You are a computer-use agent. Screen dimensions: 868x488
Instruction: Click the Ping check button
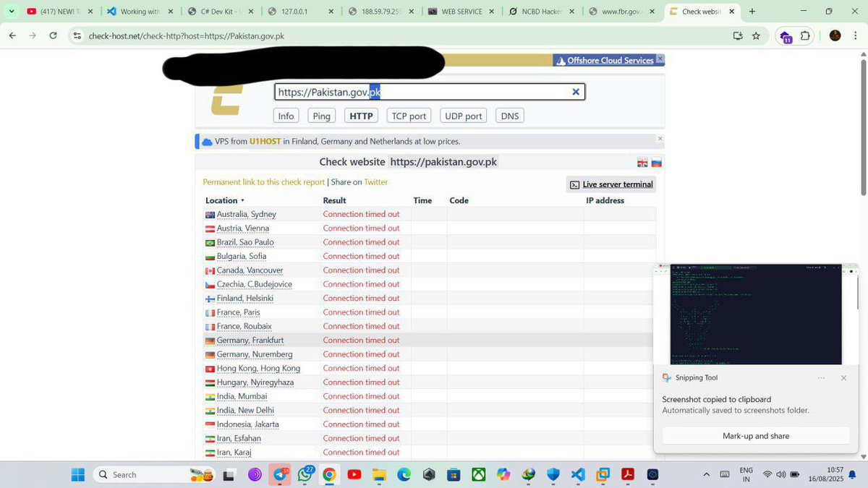click(x=322, y=116)
